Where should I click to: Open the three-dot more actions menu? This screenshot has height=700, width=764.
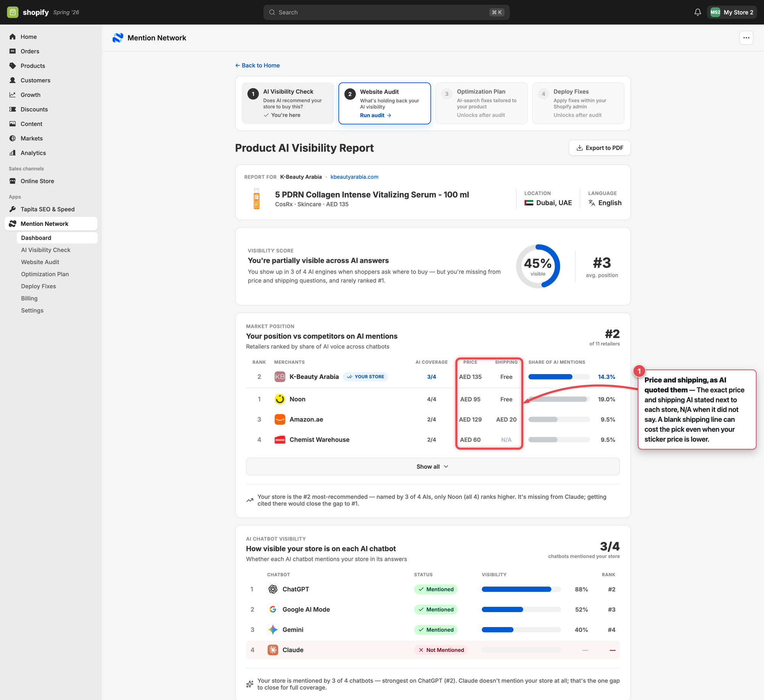(x=746, y=38)
